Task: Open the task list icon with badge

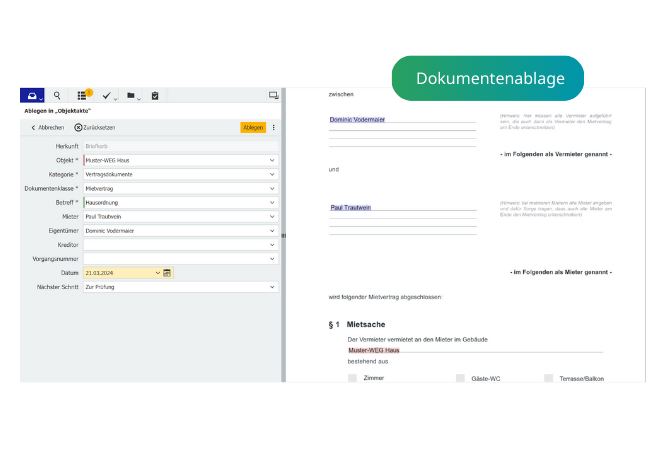Action: point(84,95)
